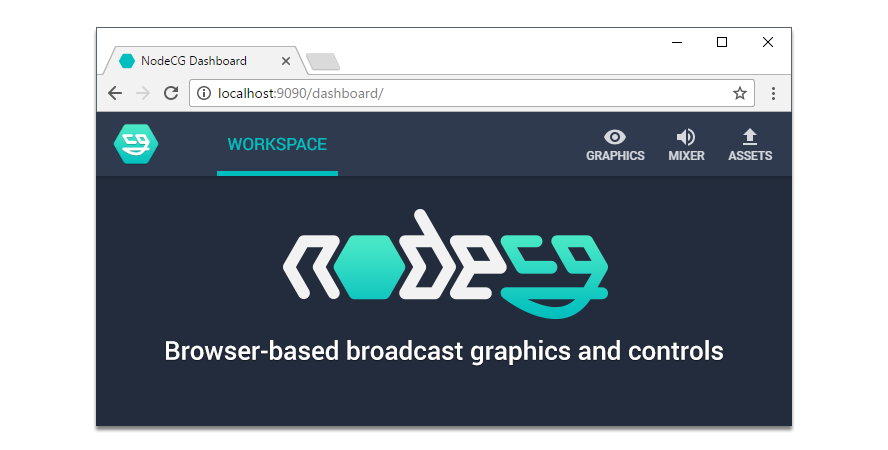Screen dimensions: 888x450
Task: Reload the dashboard page
Action: click(x=171, y=93)
